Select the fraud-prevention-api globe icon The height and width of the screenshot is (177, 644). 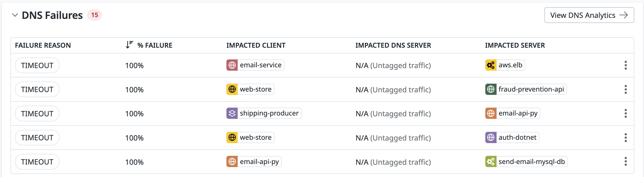click(491, 89)
